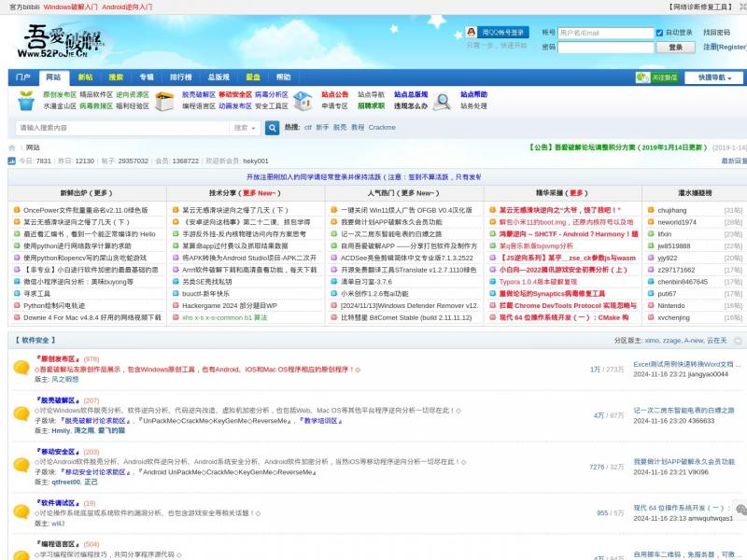The image size is (747, 560).
Task: Open moderator Hmily profile link
Action: point(61,430)
